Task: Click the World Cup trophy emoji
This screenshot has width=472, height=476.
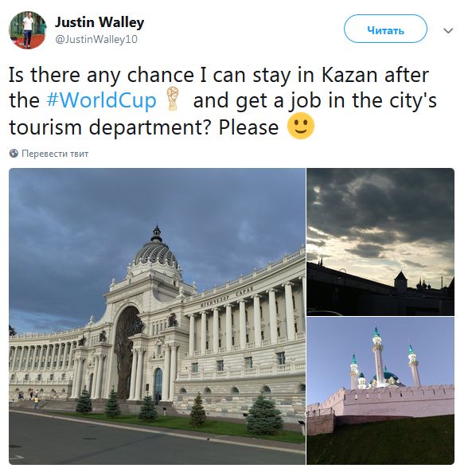Action: click(x=174, y=99)
